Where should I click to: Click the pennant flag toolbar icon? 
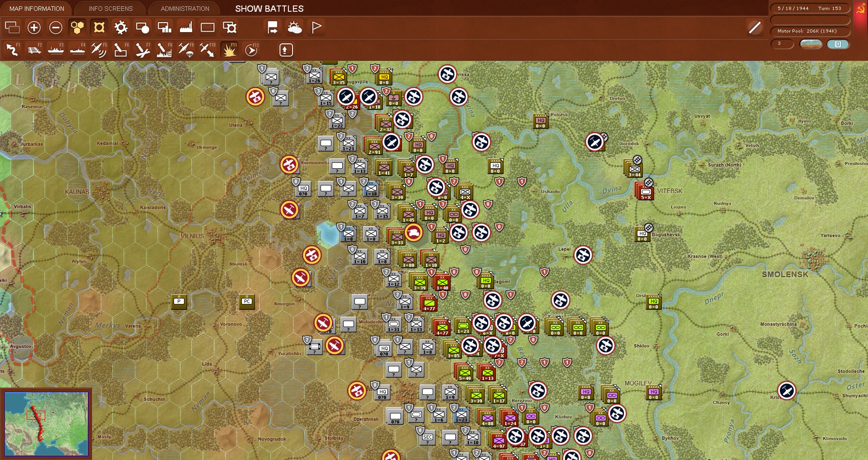click(316, 28)
